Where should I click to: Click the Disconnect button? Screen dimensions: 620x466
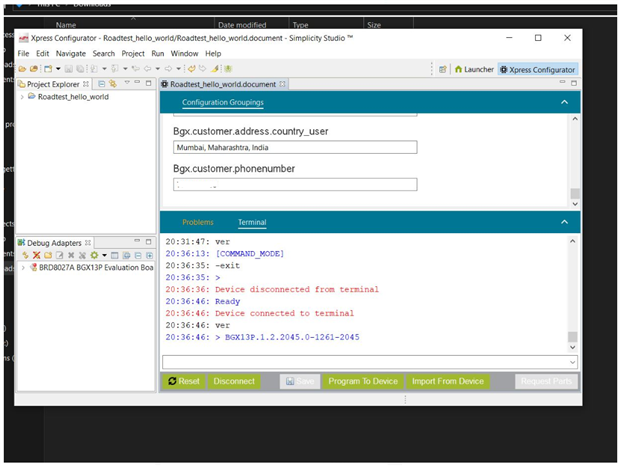pos(234,381)
